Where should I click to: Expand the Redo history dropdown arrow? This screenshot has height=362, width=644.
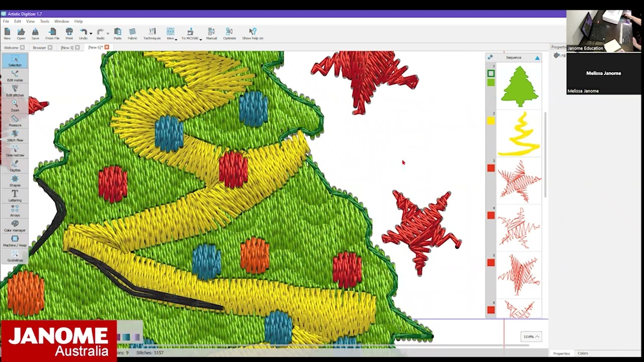108,33
